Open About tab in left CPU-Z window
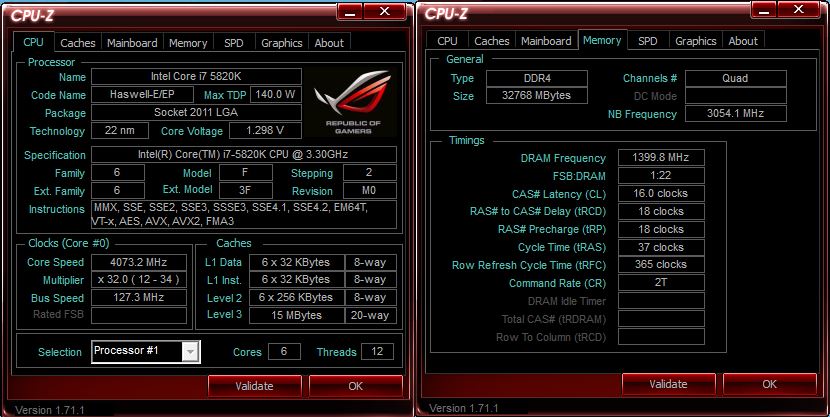Viewport: 830px width, 417px height. 329,43
